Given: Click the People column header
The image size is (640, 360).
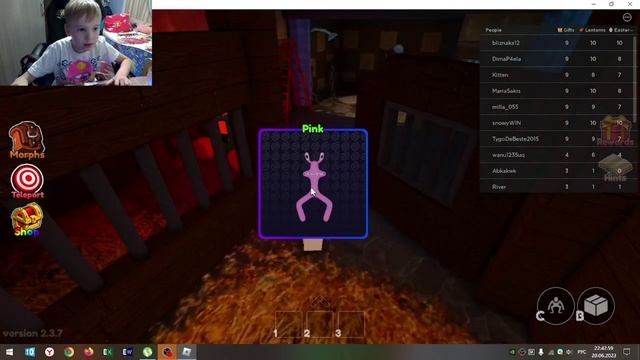Looking at the screenshot, I should click(x=493, y=30).
